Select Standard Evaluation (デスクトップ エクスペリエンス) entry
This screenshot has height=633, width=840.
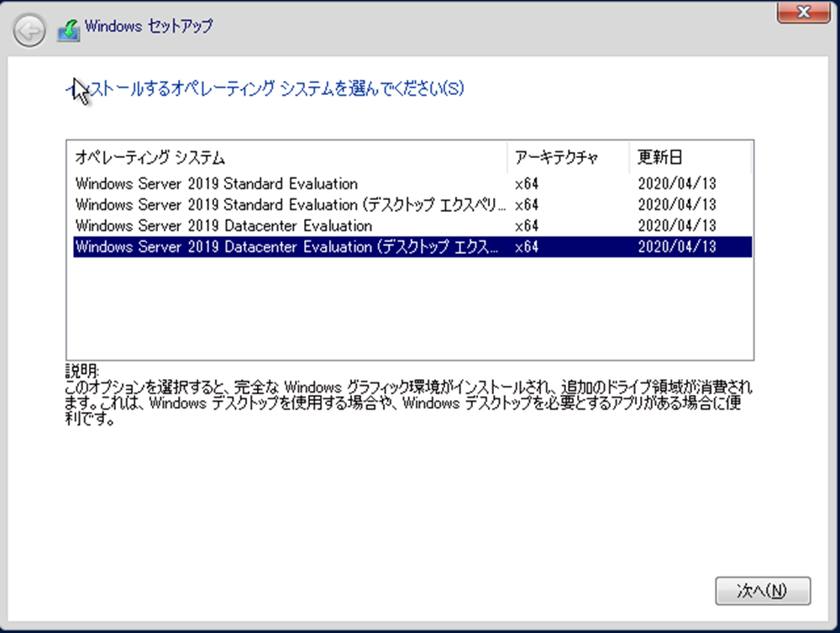(291, 204)
